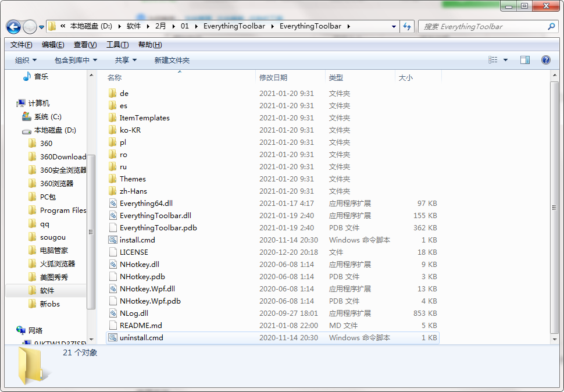Viewport: 564px width, 392px height.
Task: Open the 共享 dropdown
Action: point(126,60)
